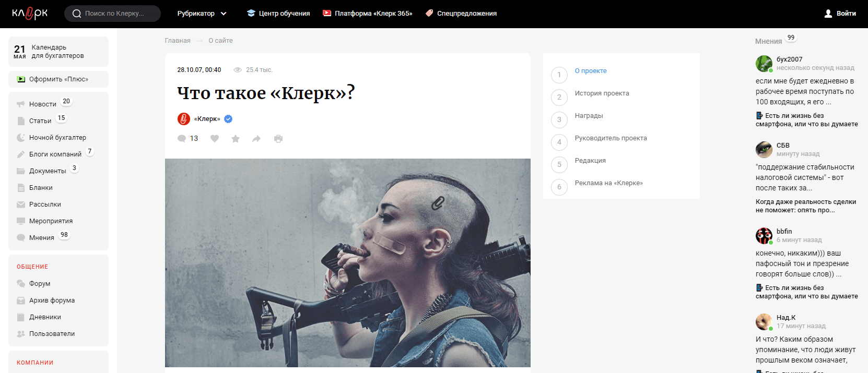Click the Документы folder icon
The width and height of the screenshot is (868, 373).
point(21,171)
